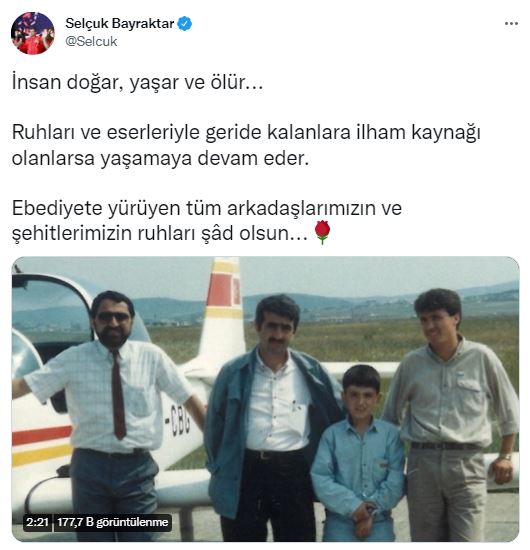Viewport: 530px width, 550px height.
Task: Open the @Selcuk handle link
Action: pos(91,41)
